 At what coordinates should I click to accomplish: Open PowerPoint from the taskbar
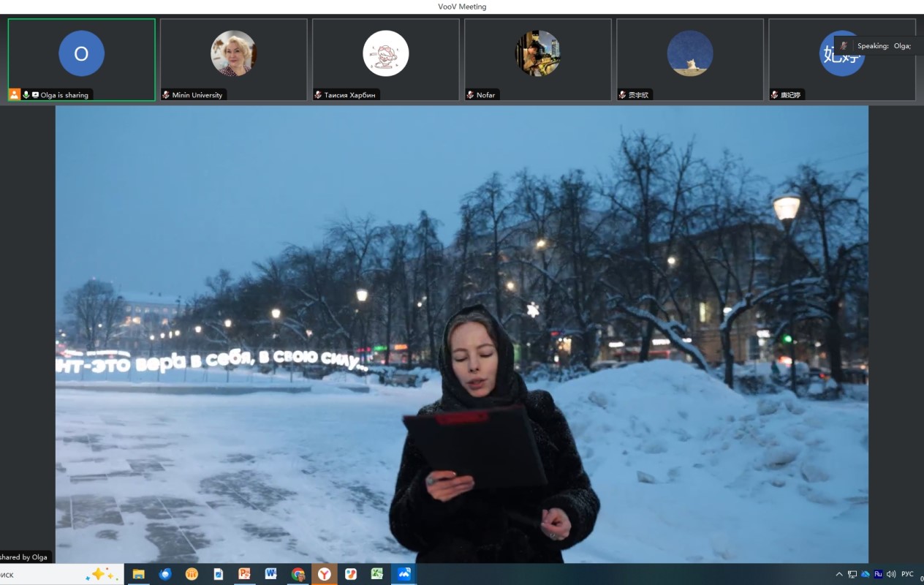pyautogui.click(x=244, y=574)
